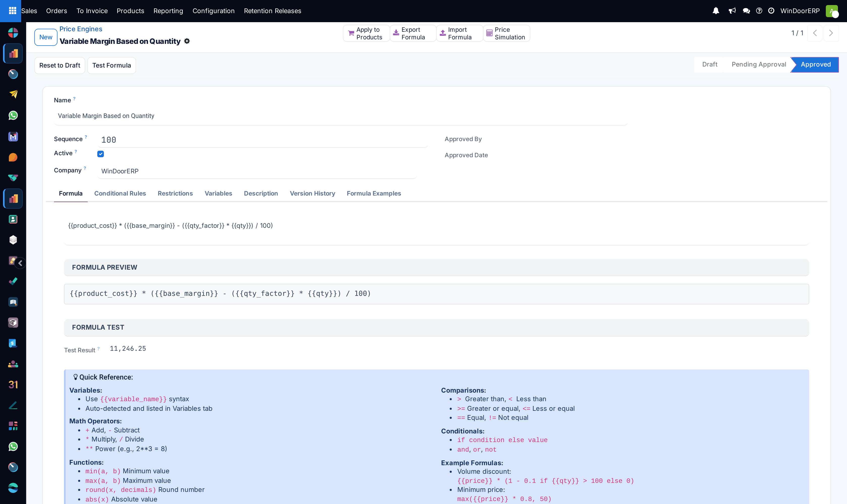Open the yellow paper plane app icon
The width and height of the screenshot is (847, 504).
click(x=13, y=94)
